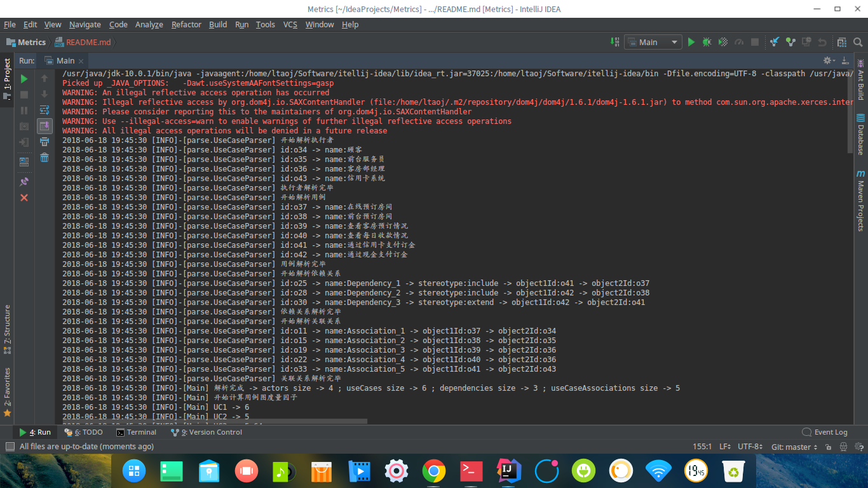Open the Main run configuration dropdown

coord(653,42)
